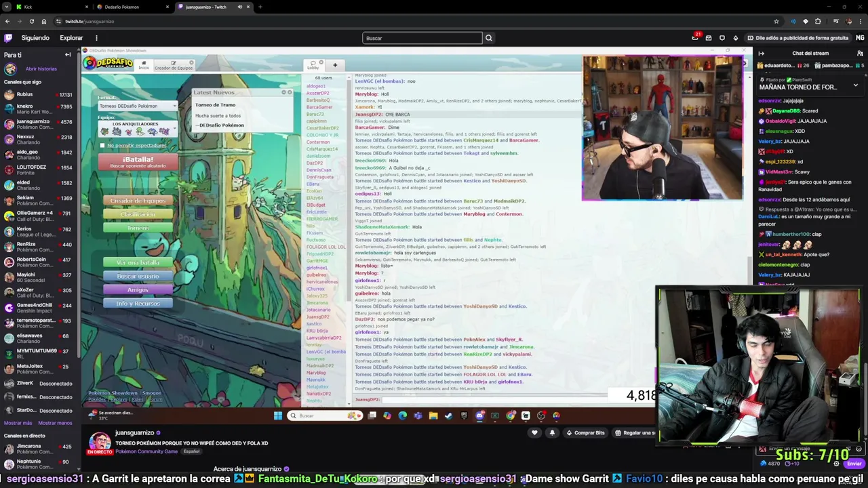Viewport: 868px width, 488px height.
Task: Select user BarcaGamer in the lobby user list
Action: pyautogui.click(x=319, y=107)
